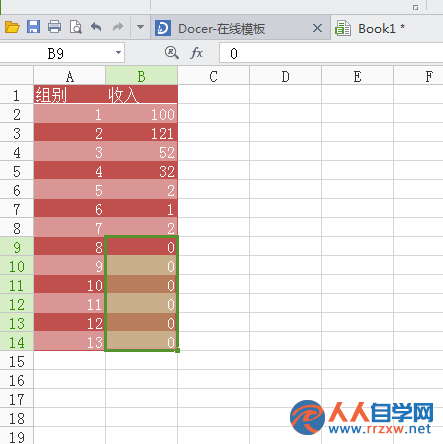
Task: Select row 18 header
Action: (x=17, y=418)
